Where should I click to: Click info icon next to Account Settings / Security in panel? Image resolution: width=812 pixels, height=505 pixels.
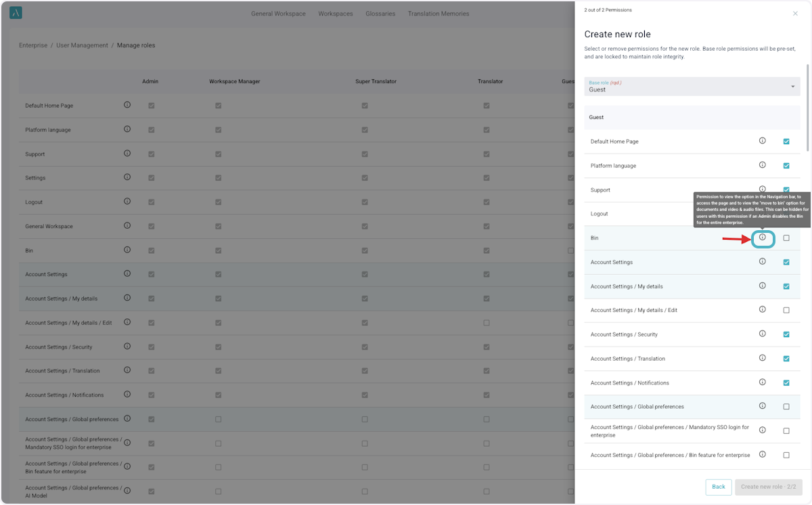pyautogui.click(x=762, y=334)
